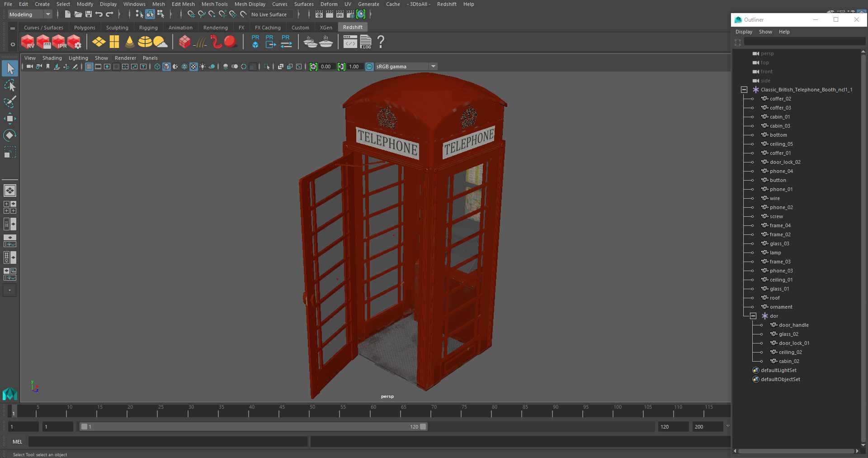Toggle color management sRGB round button
The height and width of the screenshot is (458, 868).
click(x=369, y=67)
